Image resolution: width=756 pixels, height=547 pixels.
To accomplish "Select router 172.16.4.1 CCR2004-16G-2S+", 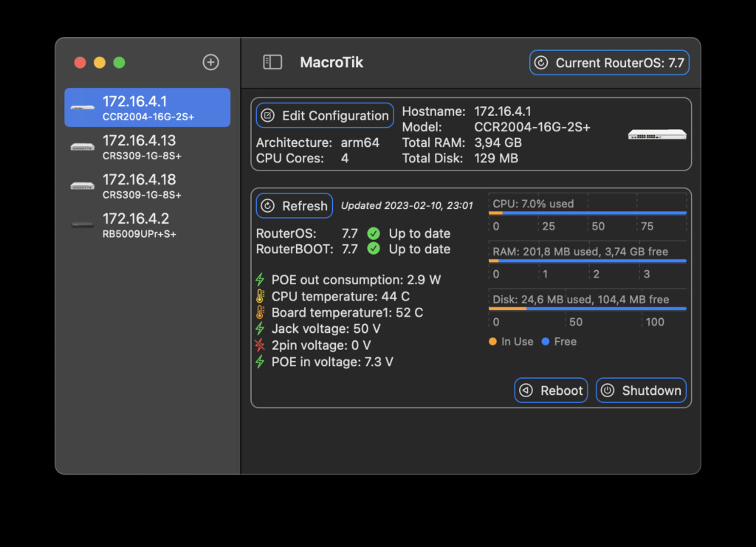I will coord(148,108).
